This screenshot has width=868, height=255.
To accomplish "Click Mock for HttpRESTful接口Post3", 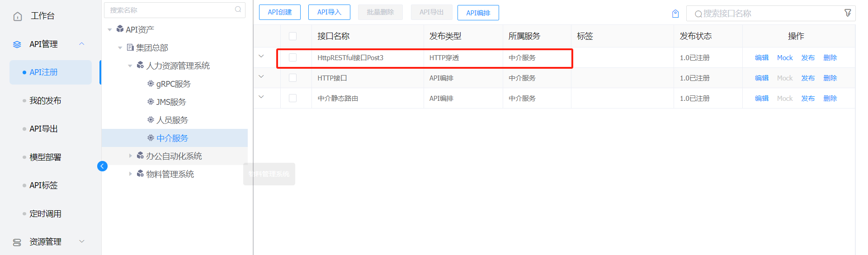I will pos(785,57).
